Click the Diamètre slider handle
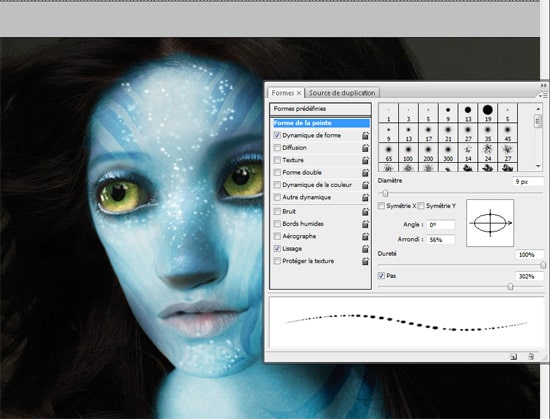 [x=385, y=193]
